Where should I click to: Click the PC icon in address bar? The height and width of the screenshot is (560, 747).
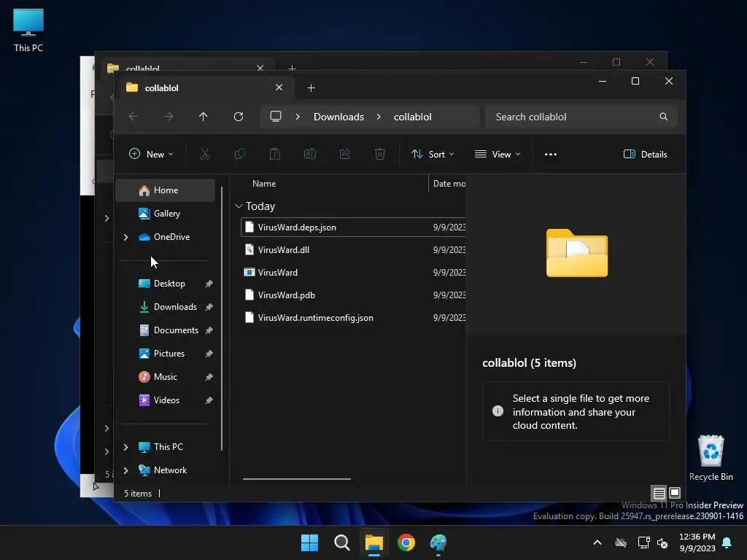click(x=275, y=116)
